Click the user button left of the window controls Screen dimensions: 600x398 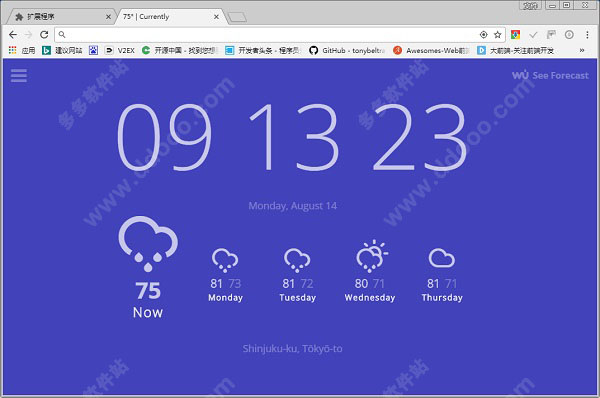click(530, 5)
